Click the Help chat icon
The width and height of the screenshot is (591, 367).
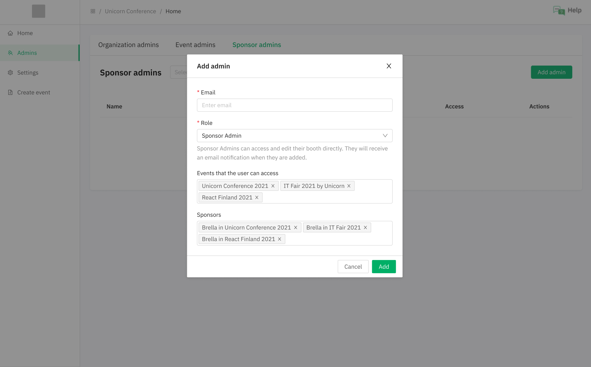click(x=559, y=11)
